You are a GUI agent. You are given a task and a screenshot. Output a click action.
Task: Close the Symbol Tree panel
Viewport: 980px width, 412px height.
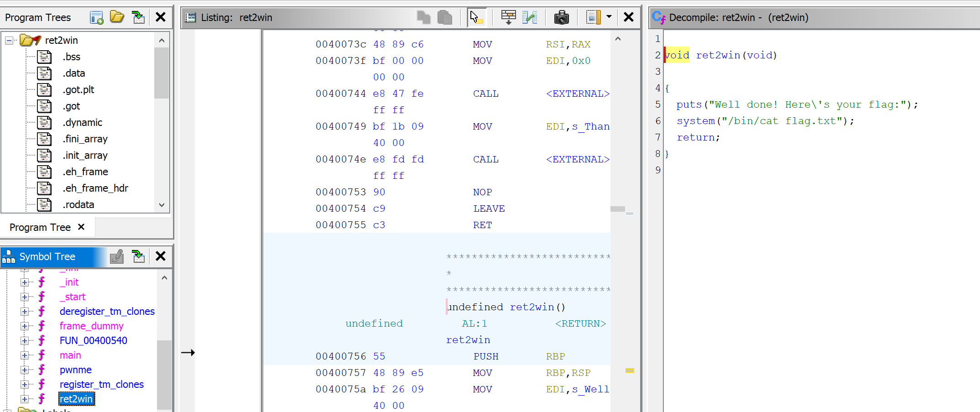161,256
